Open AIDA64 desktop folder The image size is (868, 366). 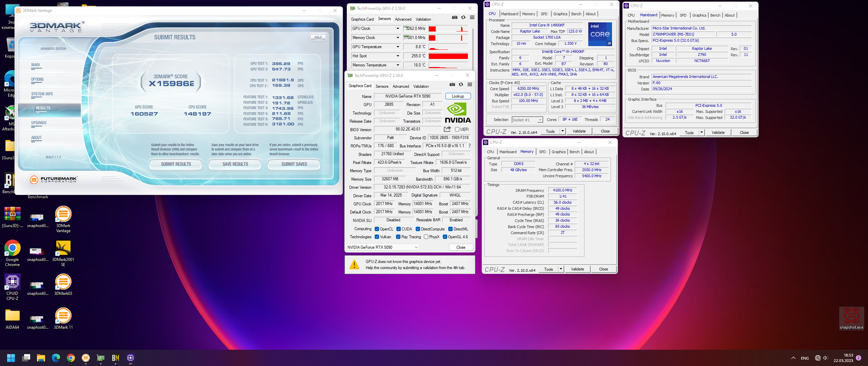coord(13,319)
